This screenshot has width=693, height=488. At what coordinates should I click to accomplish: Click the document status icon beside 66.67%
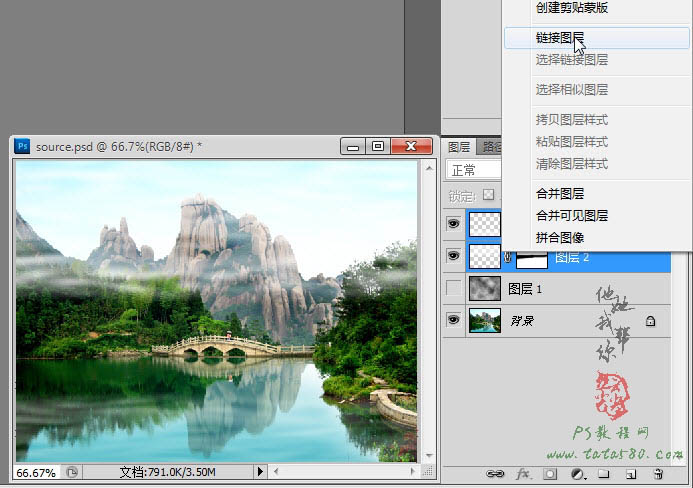72,472
